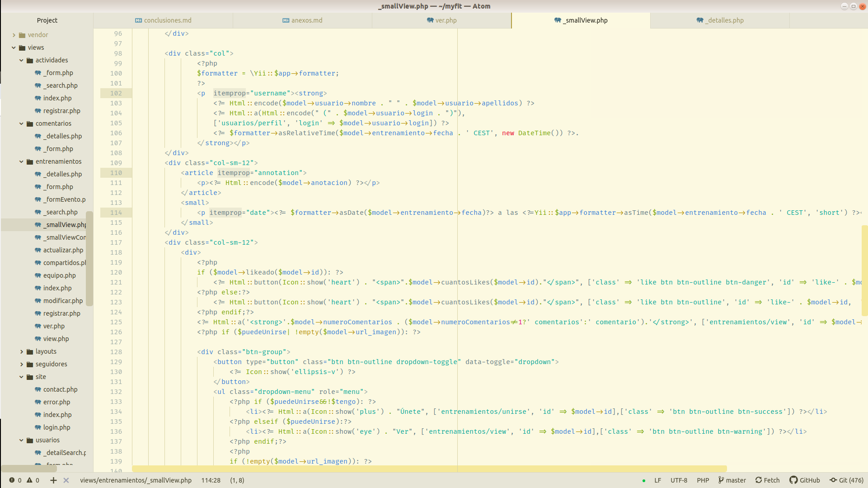Collapse the comentarios folder
This screenshot has width=868, height=488.
click(x=21, y=123)
